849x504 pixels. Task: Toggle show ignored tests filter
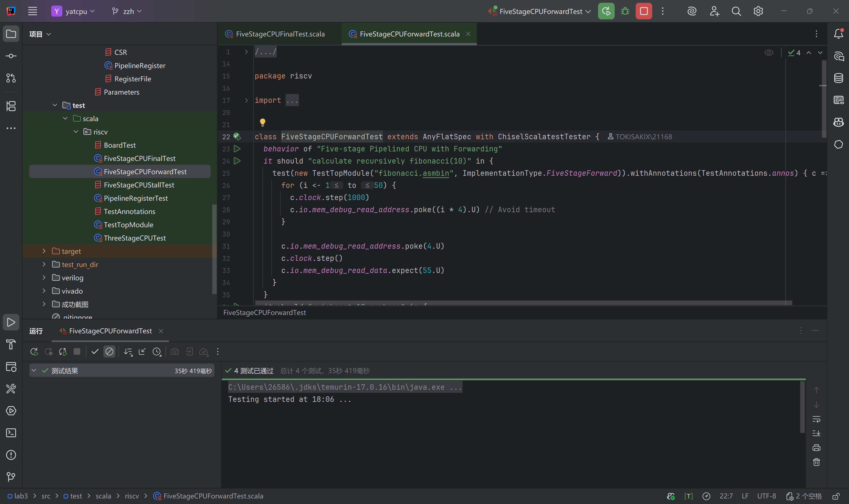click(x=109, y=351)
